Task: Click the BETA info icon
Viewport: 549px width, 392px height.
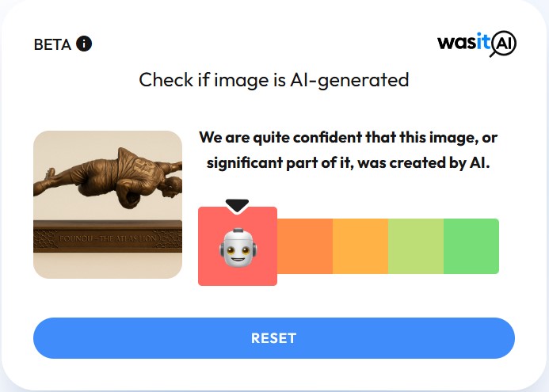Action: (x=84, y=44)
